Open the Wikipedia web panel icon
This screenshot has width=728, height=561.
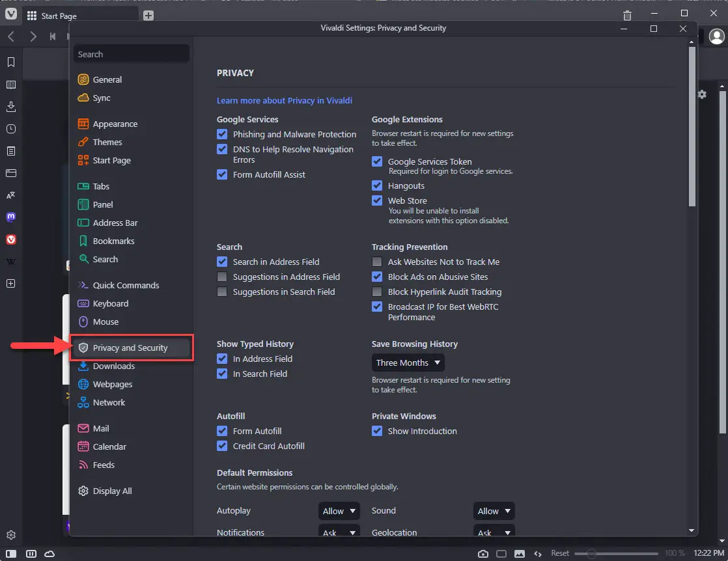point(11,262)
